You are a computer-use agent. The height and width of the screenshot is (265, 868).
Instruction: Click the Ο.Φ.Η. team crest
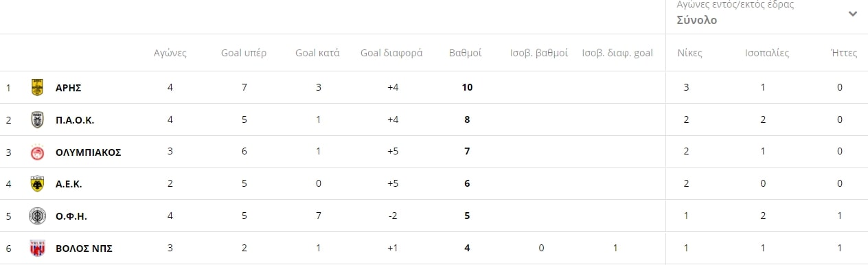pyautogui.click(x=37, y=216)
